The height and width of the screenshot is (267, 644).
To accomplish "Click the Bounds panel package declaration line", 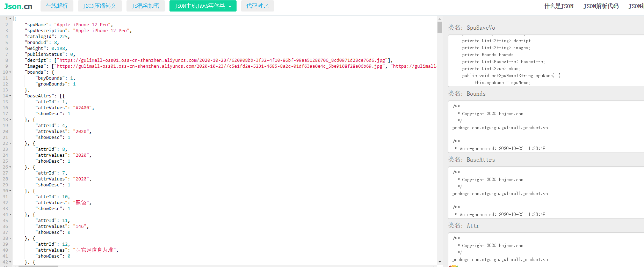I will point(501,128).
